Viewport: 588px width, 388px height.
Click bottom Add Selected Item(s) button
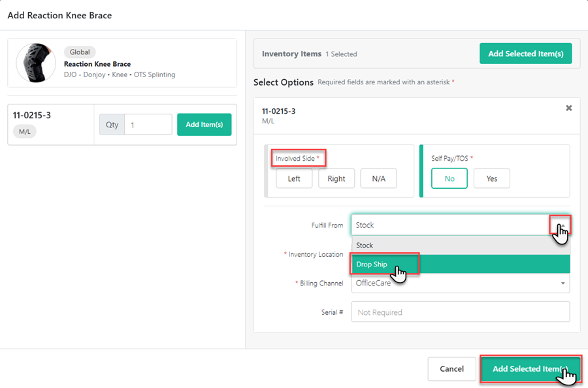[530, 369]
